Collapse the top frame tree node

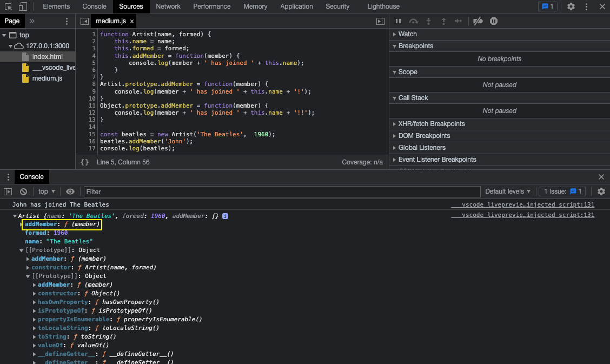[x=4, y=35]
